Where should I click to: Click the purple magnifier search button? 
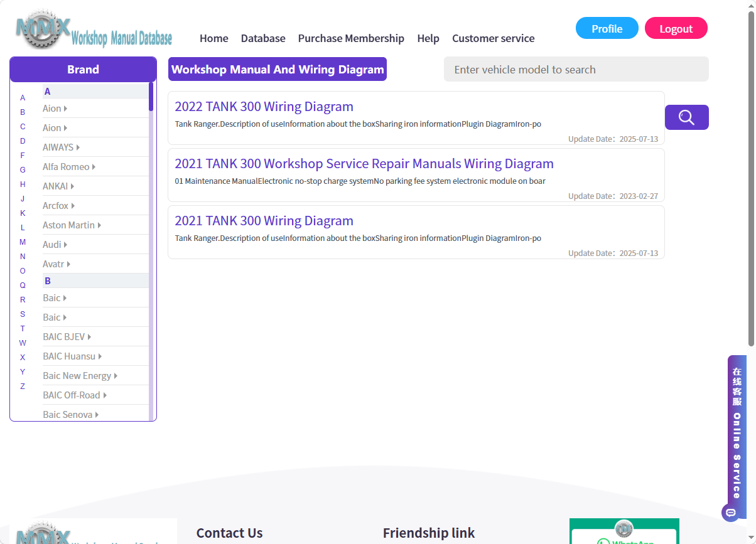(x=686, y=117)
